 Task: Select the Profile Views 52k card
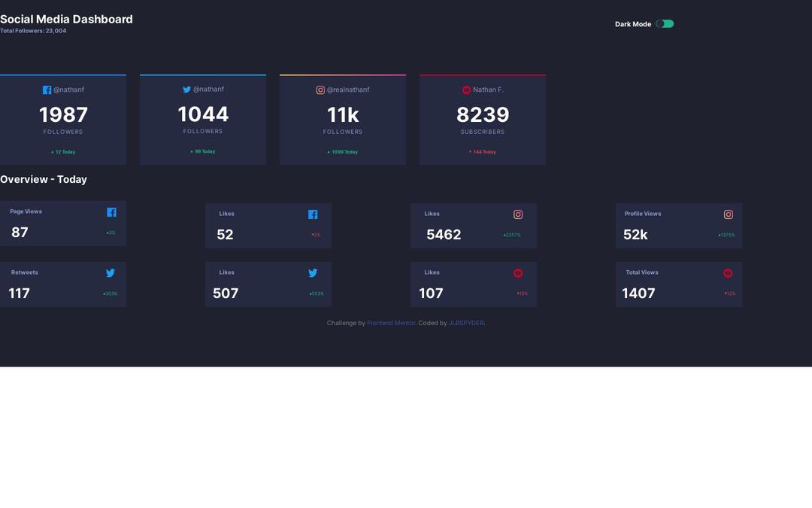coord(678,225)
